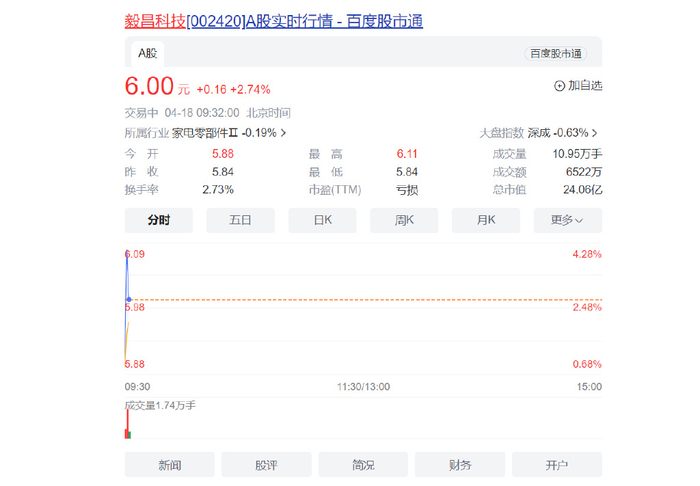Click the 最高 value 6.11

click(x=407, y=154)
